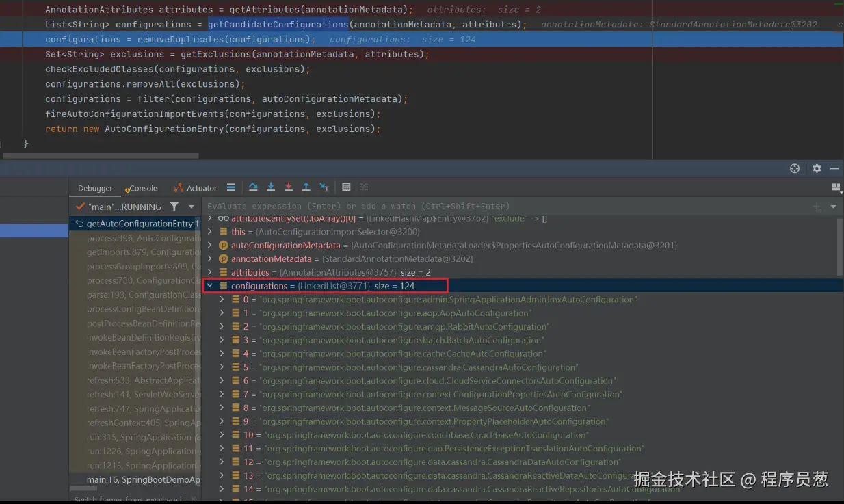Click the Step Over icon
Image resolution: width=844 pixels, height=504 pixels.
coord(253,187)
